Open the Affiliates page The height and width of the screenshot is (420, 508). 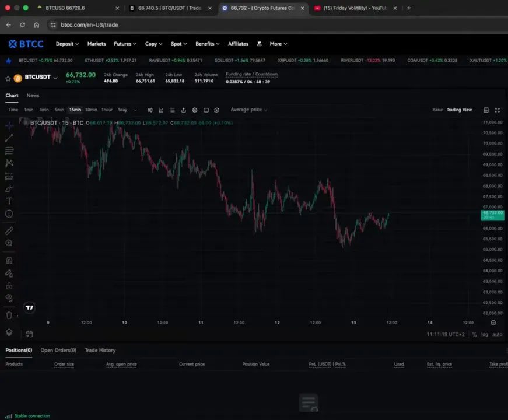click(238, 44)
